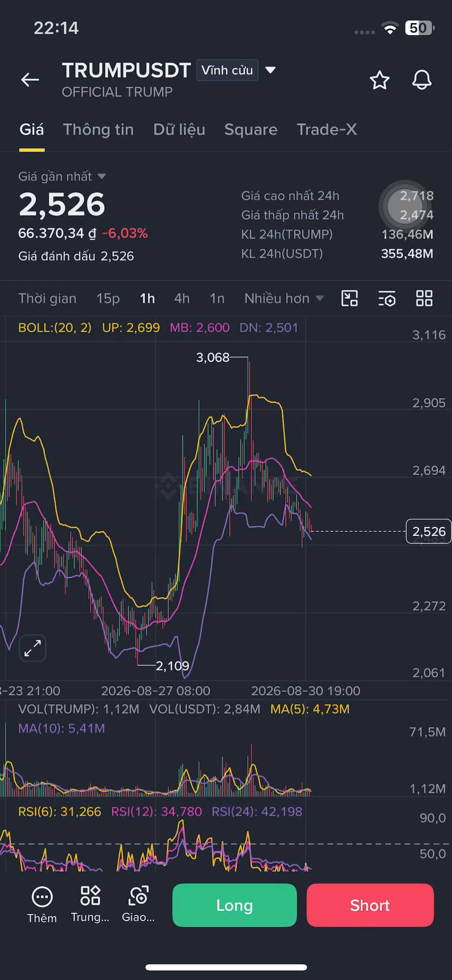
Task: Open the Trade-X tab
Action: (327, 130)
